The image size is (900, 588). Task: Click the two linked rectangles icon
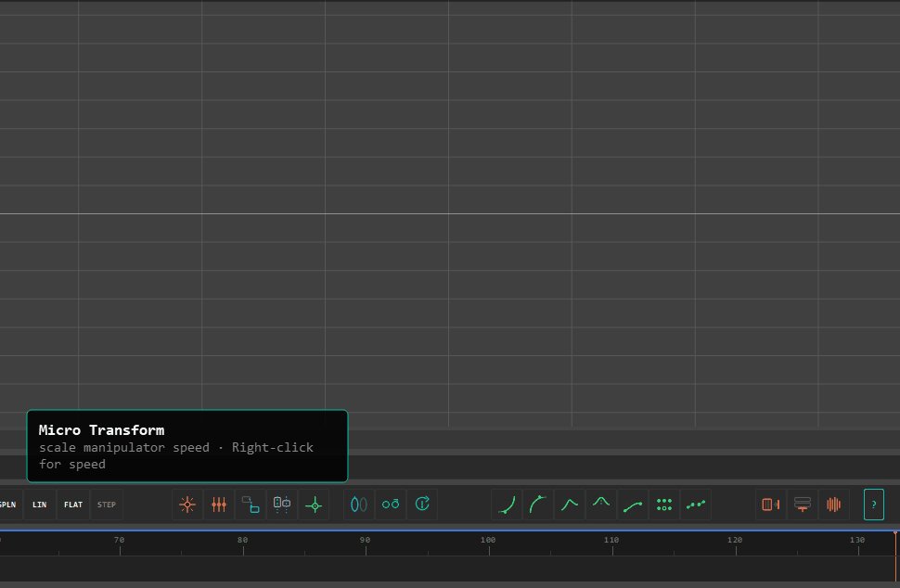point(251,505)
